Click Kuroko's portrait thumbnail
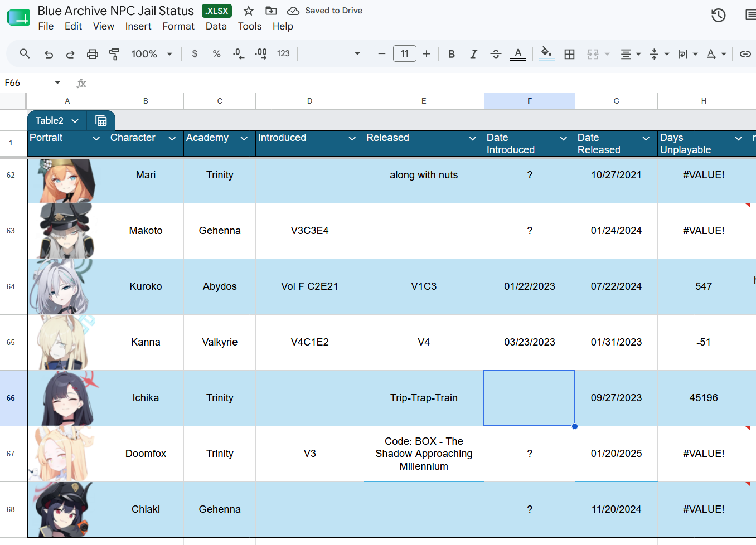Viewport: 756px width, 545px height. (61, 286)
